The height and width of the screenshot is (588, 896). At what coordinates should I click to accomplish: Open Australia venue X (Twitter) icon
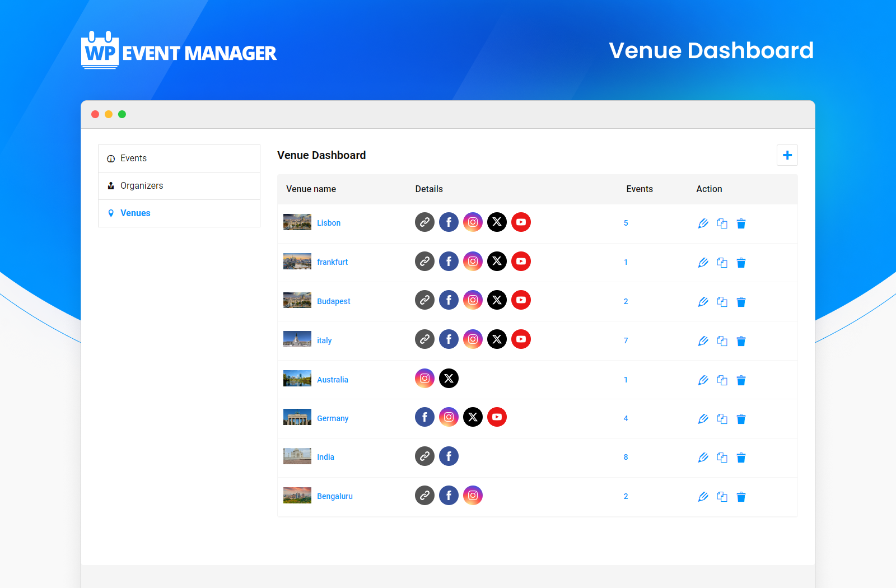click(x=449, y=379)
